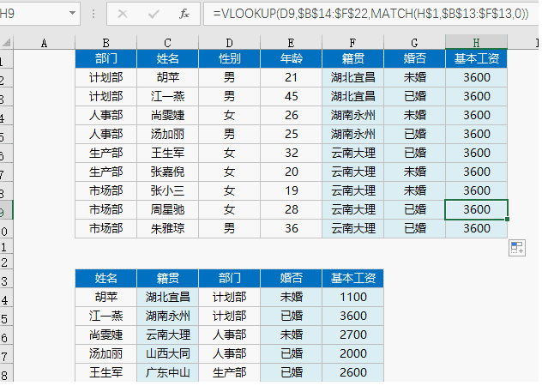The width and height of the screenshot is (554, 392).
Task: Click cell 湖南永州 in lower table
Action: 167,316
